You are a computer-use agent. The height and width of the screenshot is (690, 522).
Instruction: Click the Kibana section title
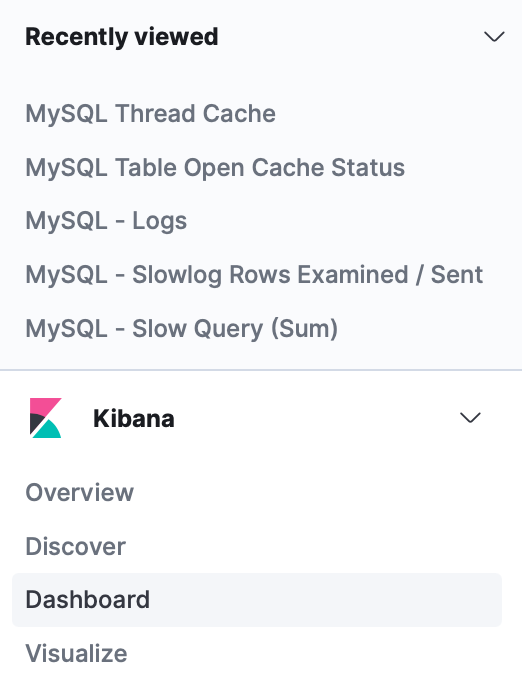(x=134, y=418)
